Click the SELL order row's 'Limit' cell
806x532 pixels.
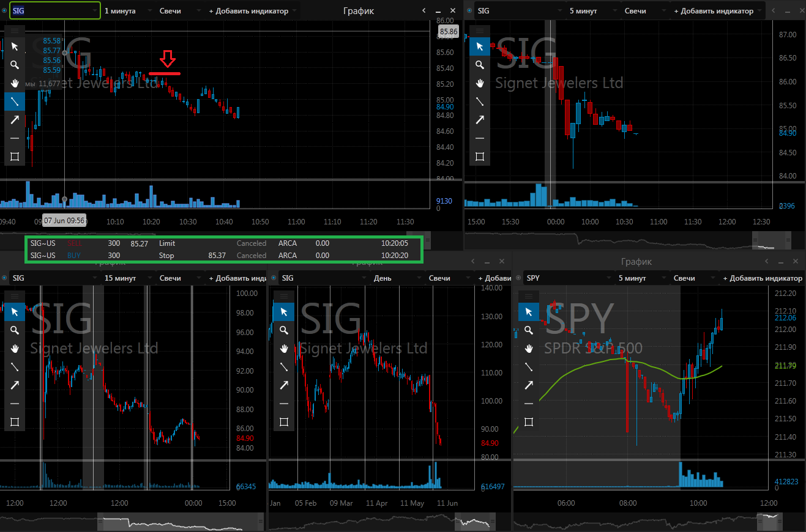167,243
